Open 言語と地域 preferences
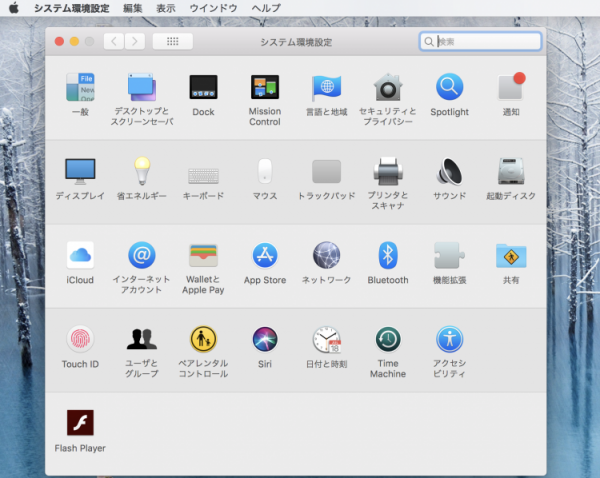The width and height of the screenshot is (600, 478). 326,88
